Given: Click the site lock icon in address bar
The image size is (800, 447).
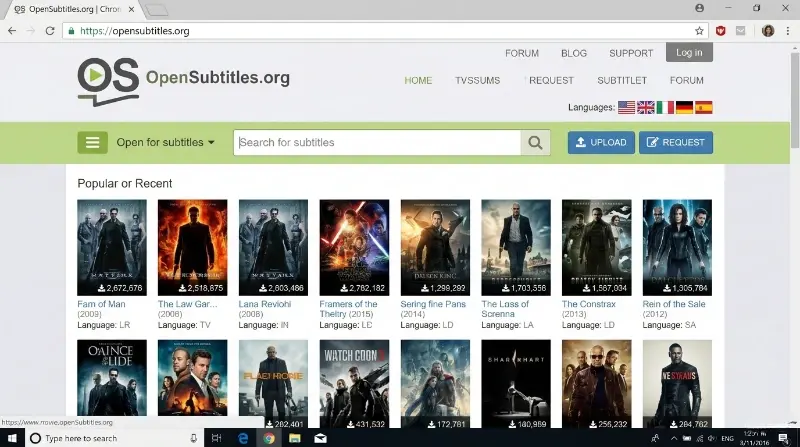Looking at the screenshot, I should pos(71,31).
